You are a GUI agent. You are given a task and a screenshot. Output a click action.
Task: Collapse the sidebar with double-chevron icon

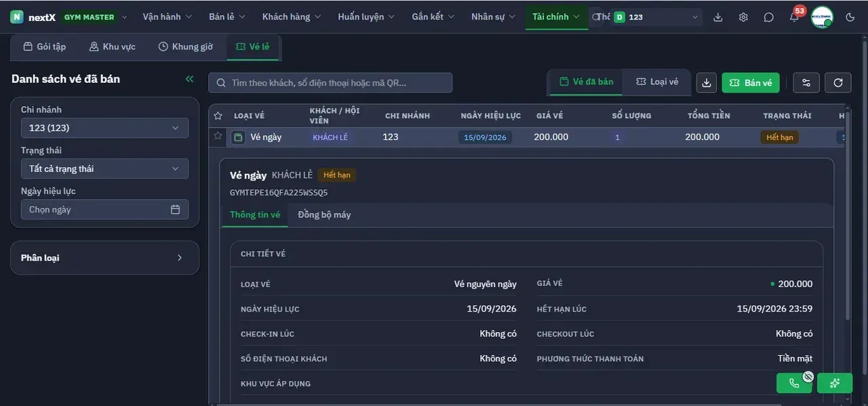tap(190, 79)
